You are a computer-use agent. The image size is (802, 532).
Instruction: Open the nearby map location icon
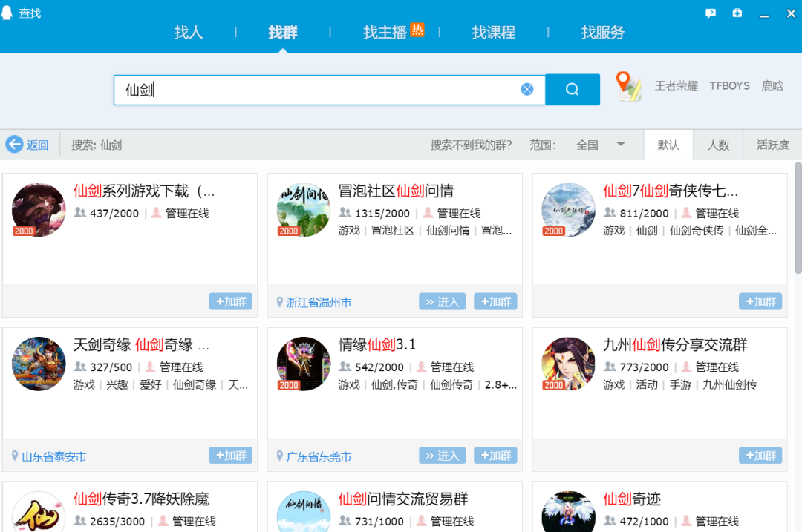(x=628, y=86)
